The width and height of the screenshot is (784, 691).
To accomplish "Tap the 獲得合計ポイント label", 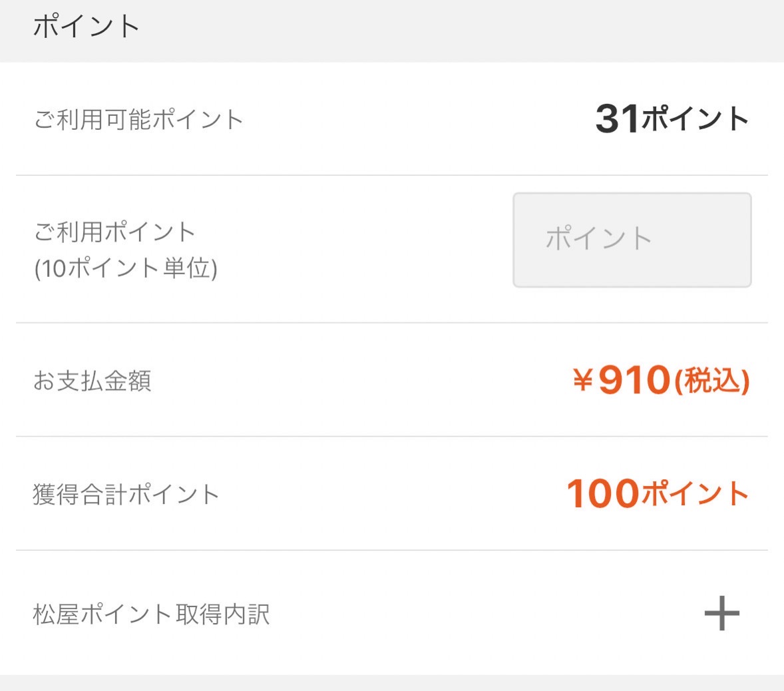I will 126,495.
